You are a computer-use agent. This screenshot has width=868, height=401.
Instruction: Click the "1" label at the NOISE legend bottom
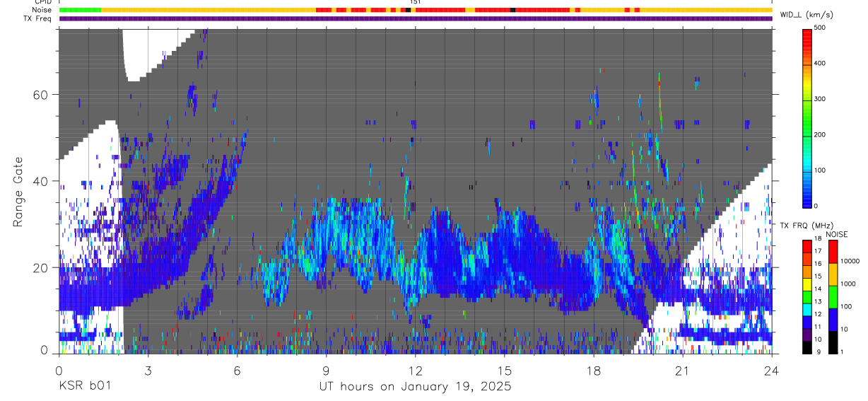(x=843, y=352)
